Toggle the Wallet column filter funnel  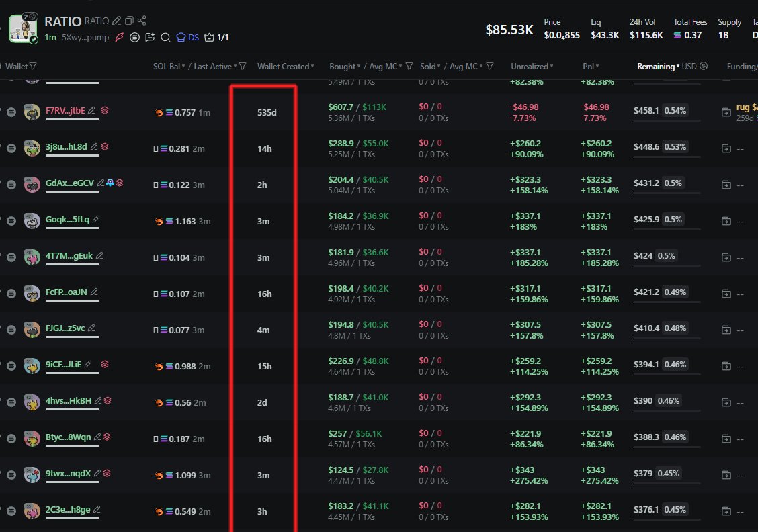pos(33,66)
